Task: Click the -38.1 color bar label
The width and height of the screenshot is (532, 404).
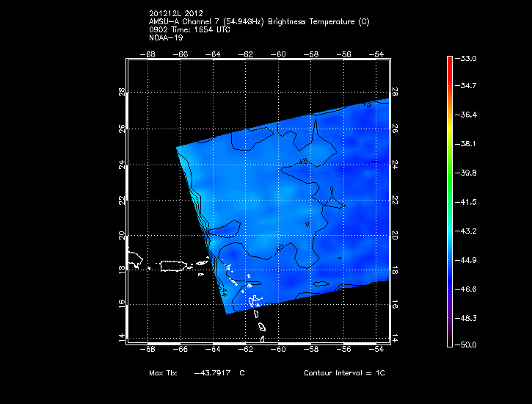Action: point(465,144)
